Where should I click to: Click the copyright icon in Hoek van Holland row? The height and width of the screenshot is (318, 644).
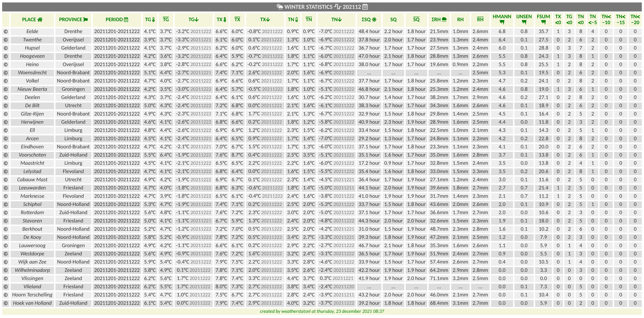6,303
